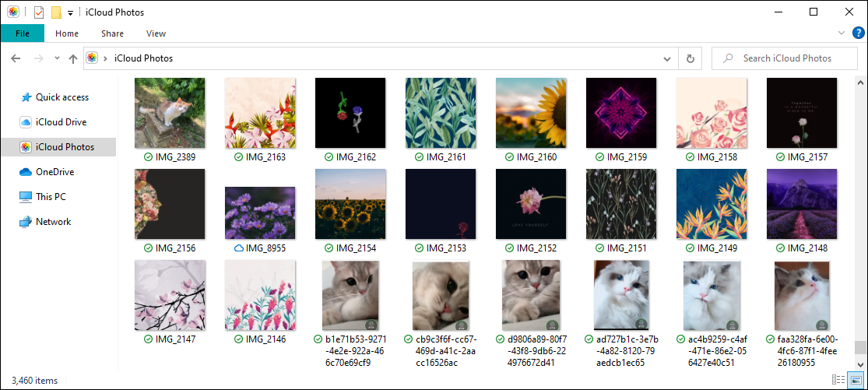Select the ad727b1c white cat thumbnail

point(621,295)
